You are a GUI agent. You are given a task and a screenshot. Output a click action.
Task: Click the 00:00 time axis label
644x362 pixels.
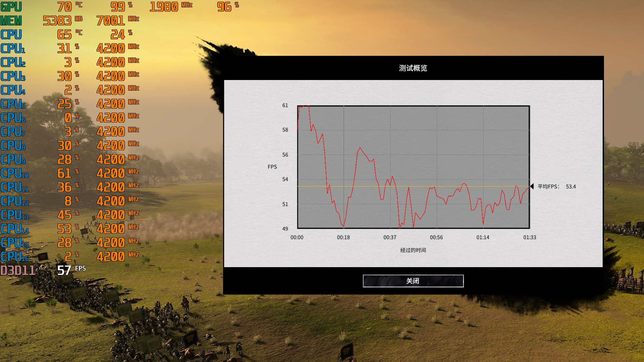click(x=297, y=237)
